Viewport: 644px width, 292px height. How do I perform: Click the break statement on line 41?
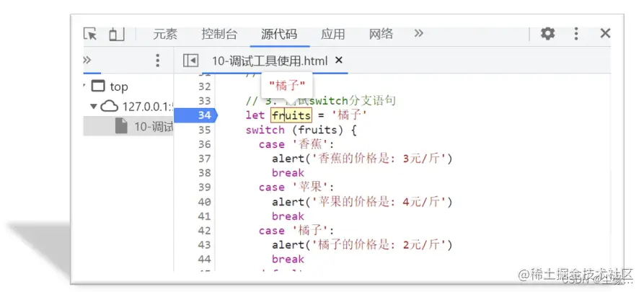288,216
